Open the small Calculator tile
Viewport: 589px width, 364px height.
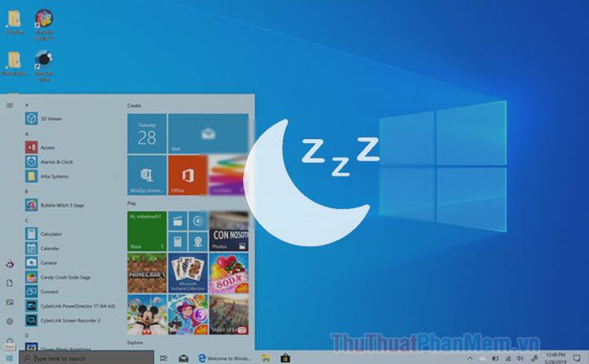tap(178, 241)
